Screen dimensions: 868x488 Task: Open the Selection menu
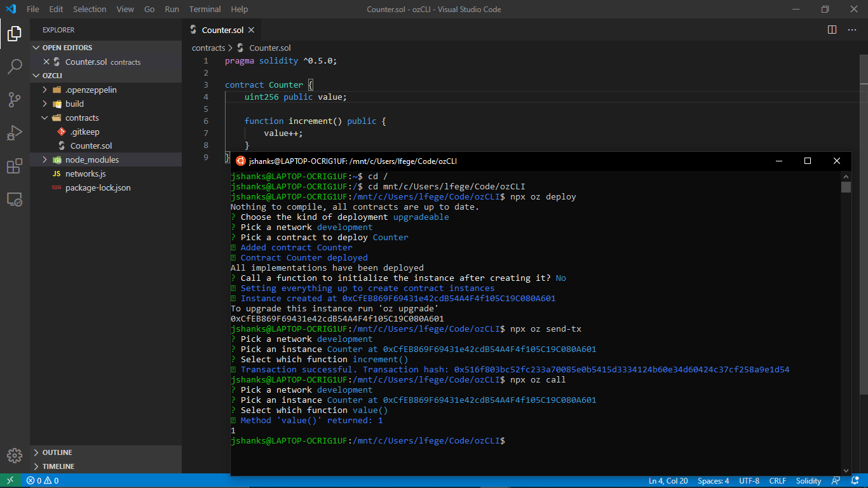[90, 10]
